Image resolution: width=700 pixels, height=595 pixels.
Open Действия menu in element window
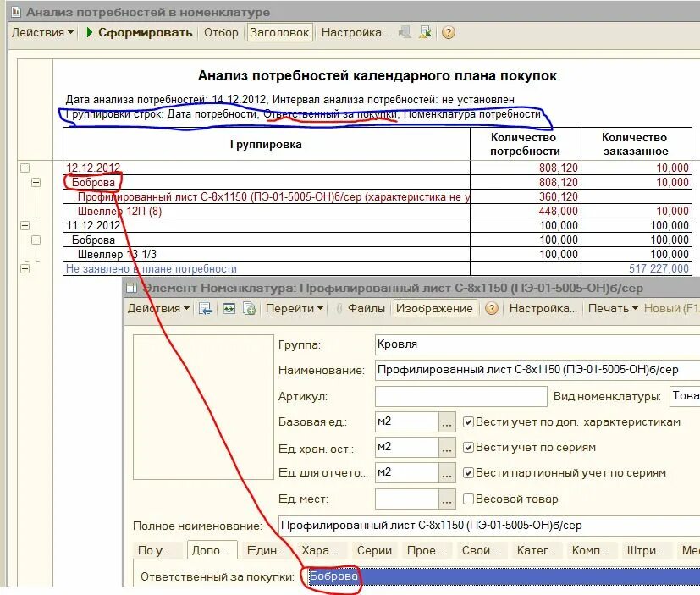coord(158,308)
